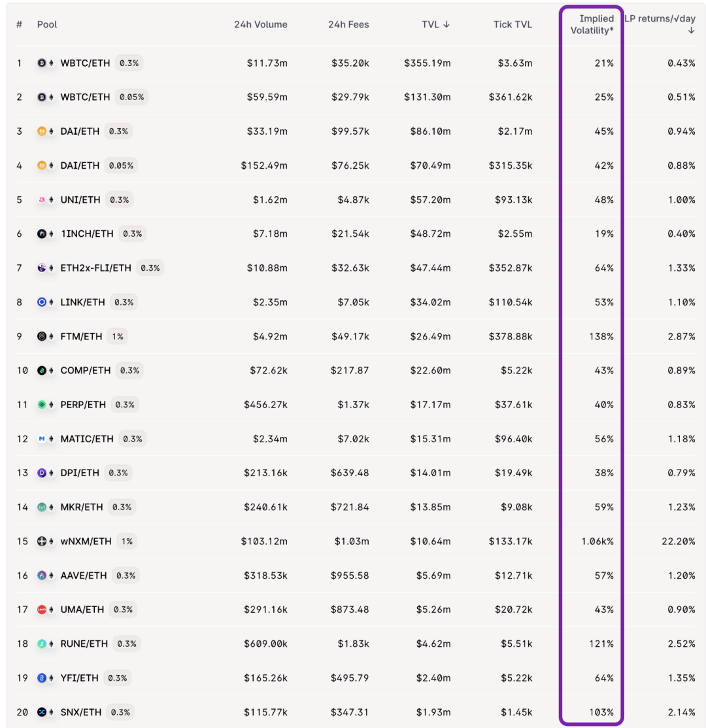The image size is (706, 728).
Task: Click the 24h Fees column header
Action: click(x=348, y=25)
